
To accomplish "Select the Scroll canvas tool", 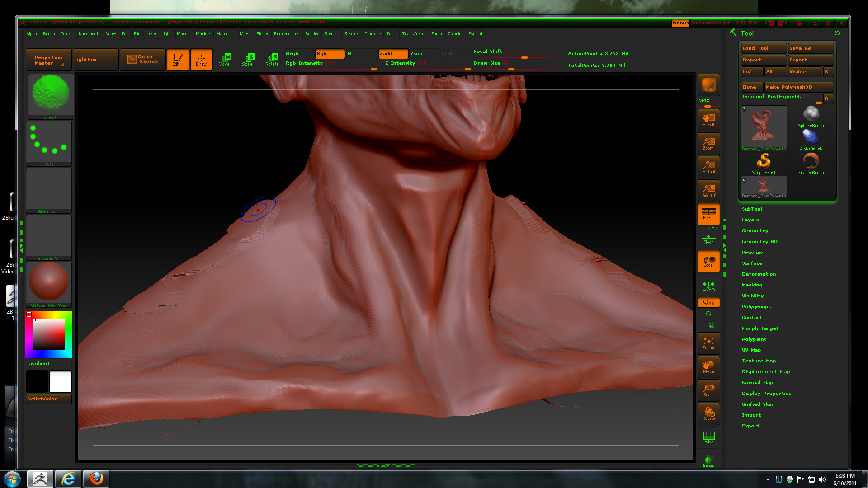I will tap(708, 120).
